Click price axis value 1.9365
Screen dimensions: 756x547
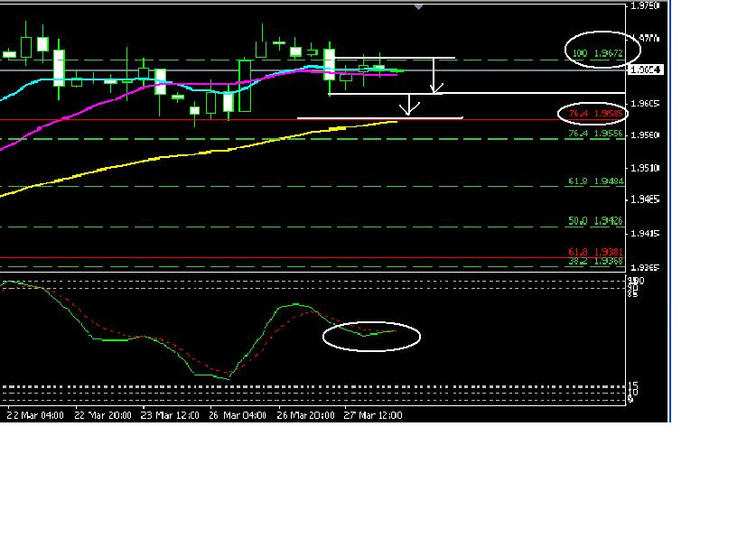[x=645, y=267]
